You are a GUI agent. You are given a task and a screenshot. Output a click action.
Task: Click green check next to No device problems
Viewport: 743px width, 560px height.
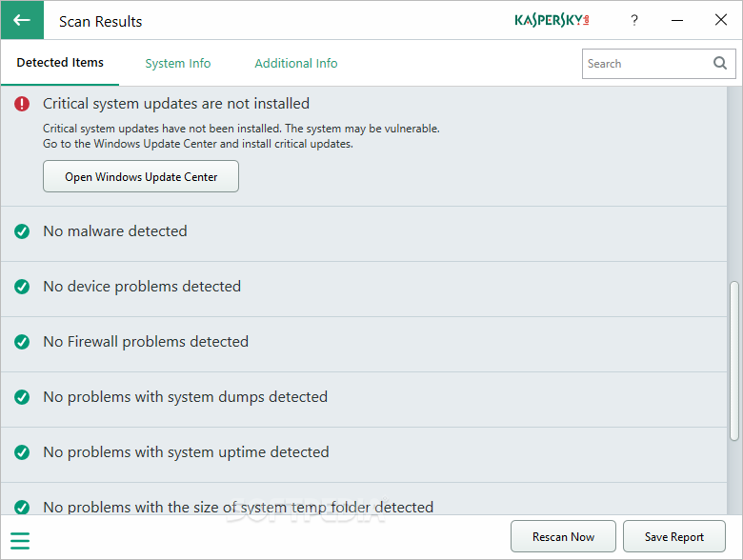(x=22, y=287)
